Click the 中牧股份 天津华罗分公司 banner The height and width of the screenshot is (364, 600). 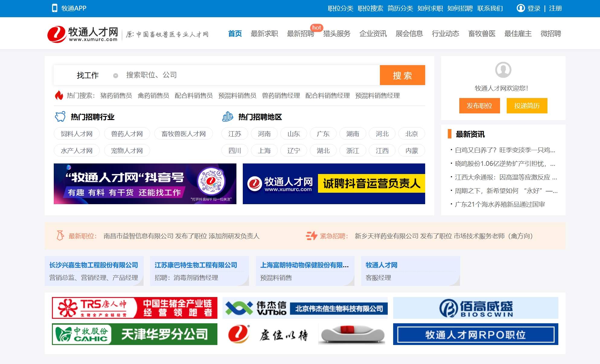[135, 334]
